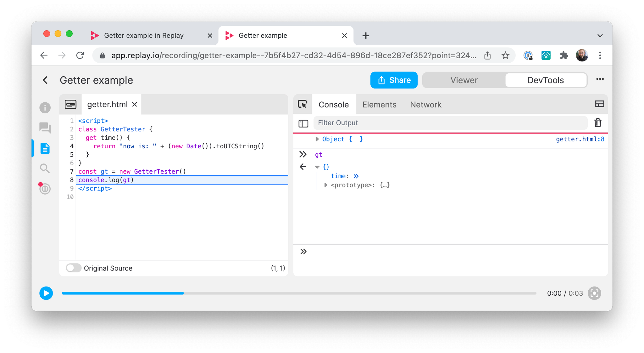This screenshot has width=644, height=353.
Task: Click the console jump-to icon left arrow
Action: 303,167
